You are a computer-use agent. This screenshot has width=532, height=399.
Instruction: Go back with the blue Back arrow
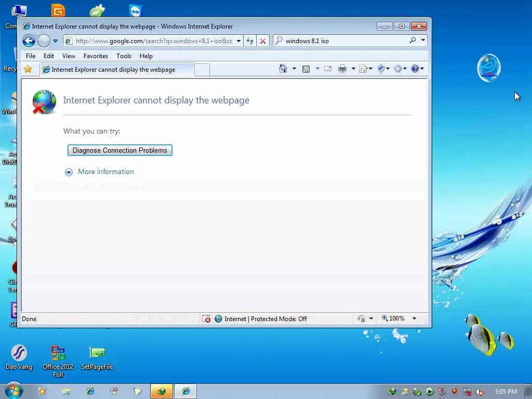(x=29, y=41)
